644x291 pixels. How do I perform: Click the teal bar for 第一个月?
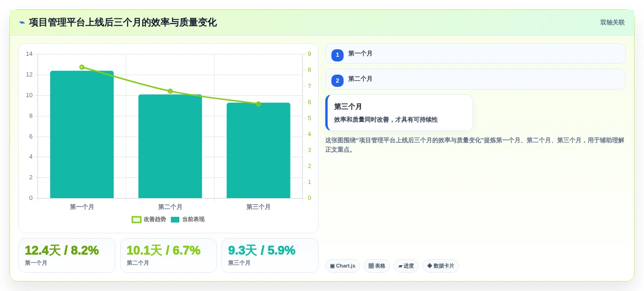pos(82,135)
